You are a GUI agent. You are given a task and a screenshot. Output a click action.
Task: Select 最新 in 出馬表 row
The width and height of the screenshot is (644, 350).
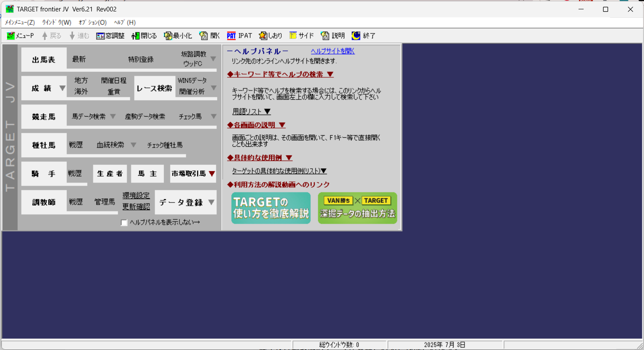(x=79, y=59)
